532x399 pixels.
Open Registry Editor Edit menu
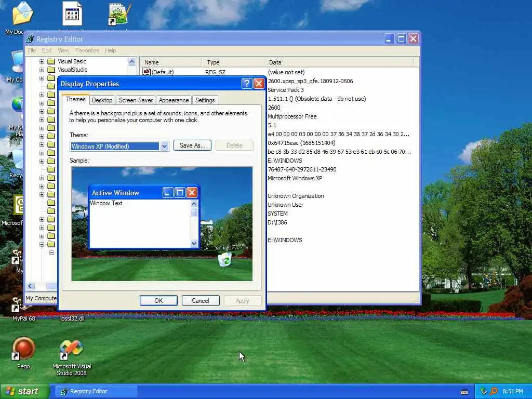[46, 50]
